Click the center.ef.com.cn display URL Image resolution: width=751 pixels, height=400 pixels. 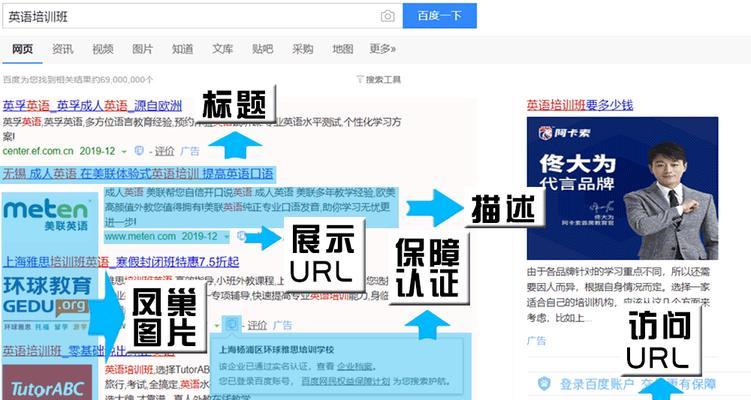point(38,151)
